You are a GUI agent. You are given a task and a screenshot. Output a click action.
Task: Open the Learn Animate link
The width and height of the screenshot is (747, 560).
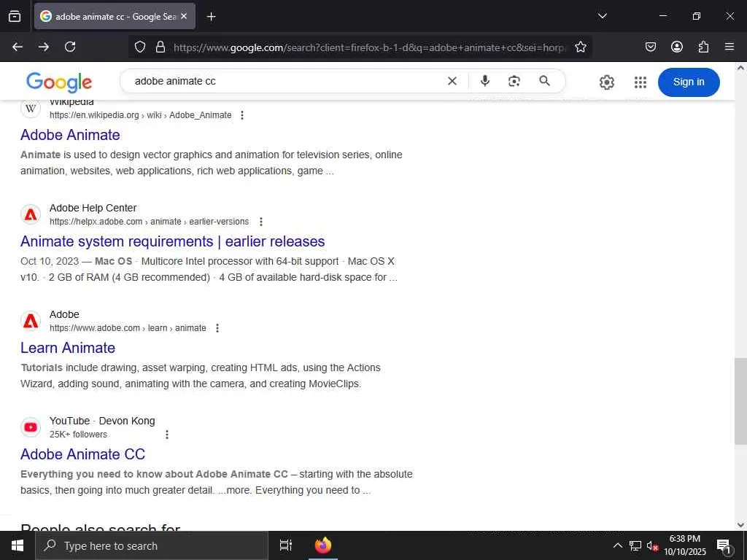tap(68, 348)
